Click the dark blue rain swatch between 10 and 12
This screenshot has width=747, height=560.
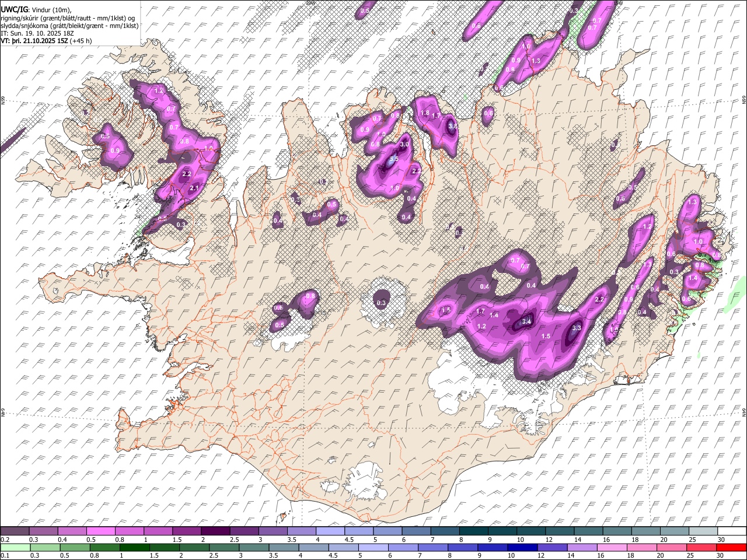tap(522, 547)
